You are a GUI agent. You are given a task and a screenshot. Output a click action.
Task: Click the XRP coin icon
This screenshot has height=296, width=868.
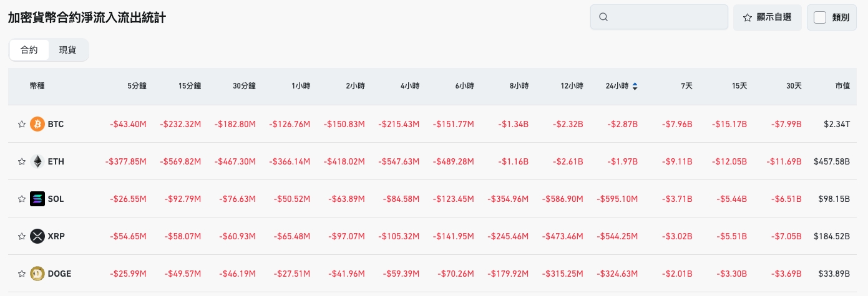[x=37, y=236]
